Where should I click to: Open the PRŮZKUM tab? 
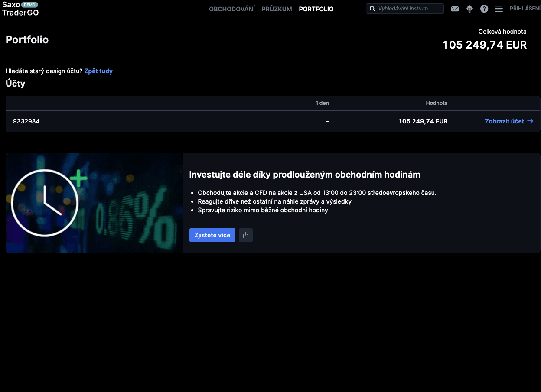(277, 9)
